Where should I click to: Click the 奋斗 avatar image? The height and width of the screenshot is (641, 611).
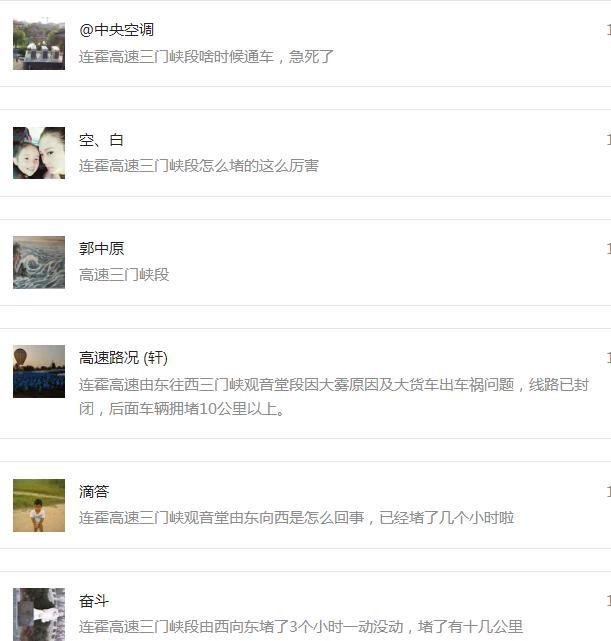click(39, 614)
